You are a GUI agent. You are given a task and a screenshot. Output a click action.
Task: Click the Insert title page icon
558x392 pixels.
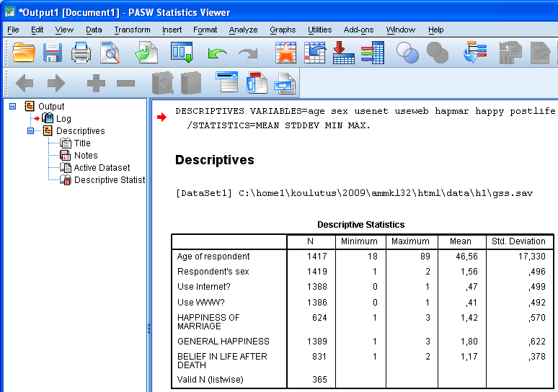coord(257,83)
